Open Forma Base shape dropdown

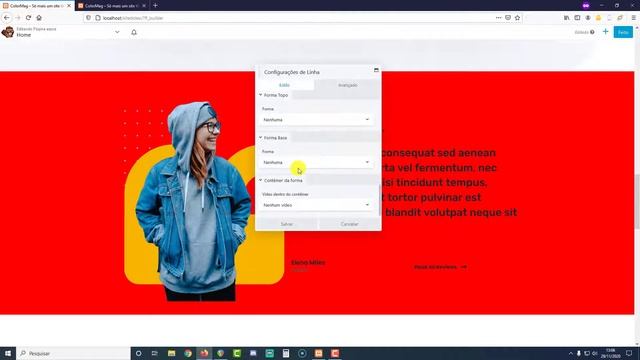pyautogui.click(x=316, y=162)
